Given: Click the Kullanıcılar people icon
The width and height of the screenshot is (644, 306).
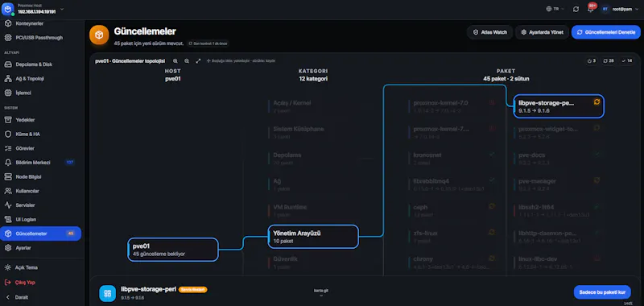Looking at the screenshot, I should point(8,191).
